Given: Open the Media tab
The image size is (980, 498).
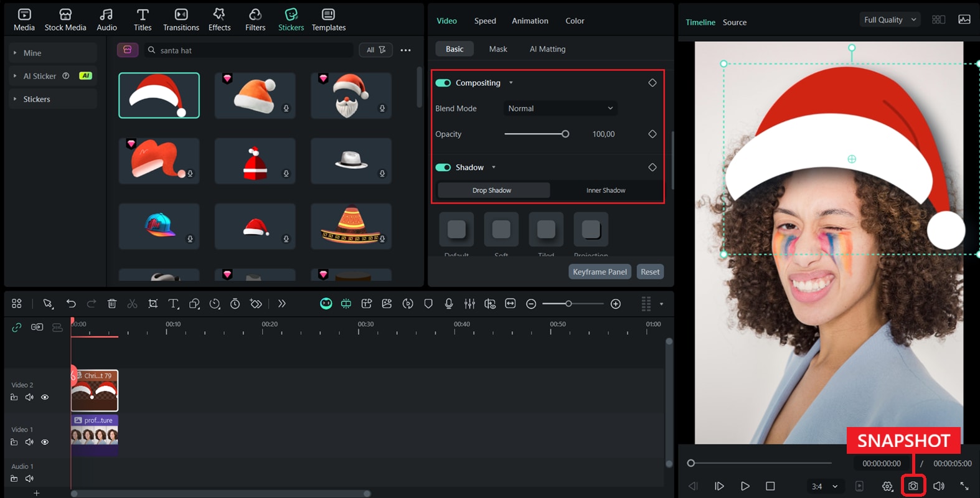Looking at the screenshot, I should tap(24, 20).
